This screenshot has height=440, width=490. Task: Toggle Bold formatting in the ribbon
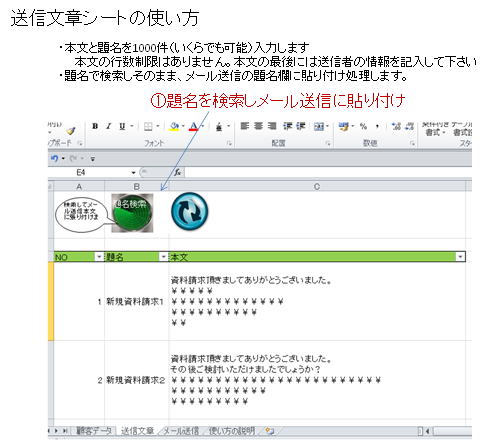click(x=95, y=126)
